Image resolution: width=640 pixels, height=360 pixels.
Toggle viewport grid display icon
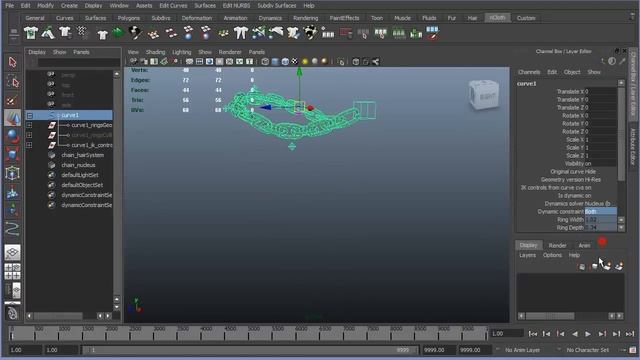[189, 62]
